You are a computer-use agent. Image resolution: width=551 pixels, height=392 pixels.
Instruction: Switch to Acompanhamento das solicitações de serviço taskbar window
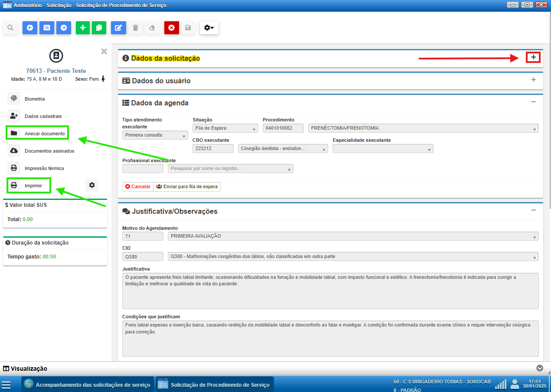88,385
